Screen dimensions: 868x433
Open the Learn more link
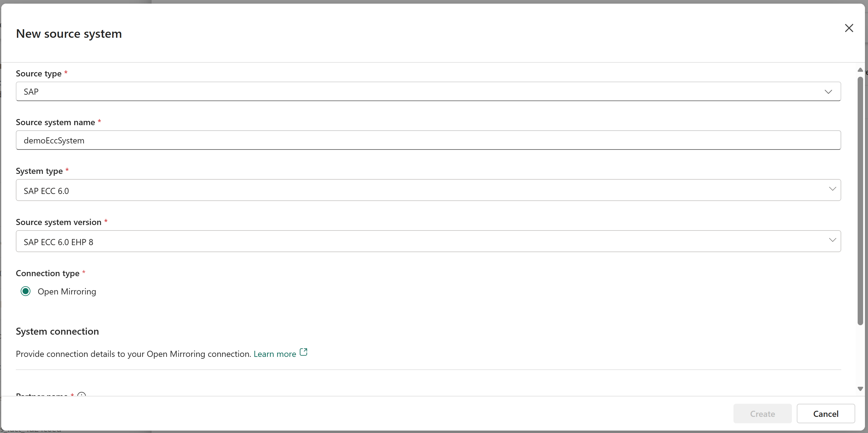pos(275,354)
